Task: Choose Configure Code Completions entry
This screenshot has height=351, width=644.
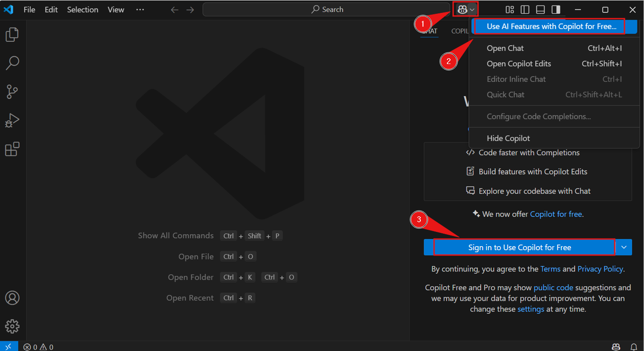Action: [554, 116]
